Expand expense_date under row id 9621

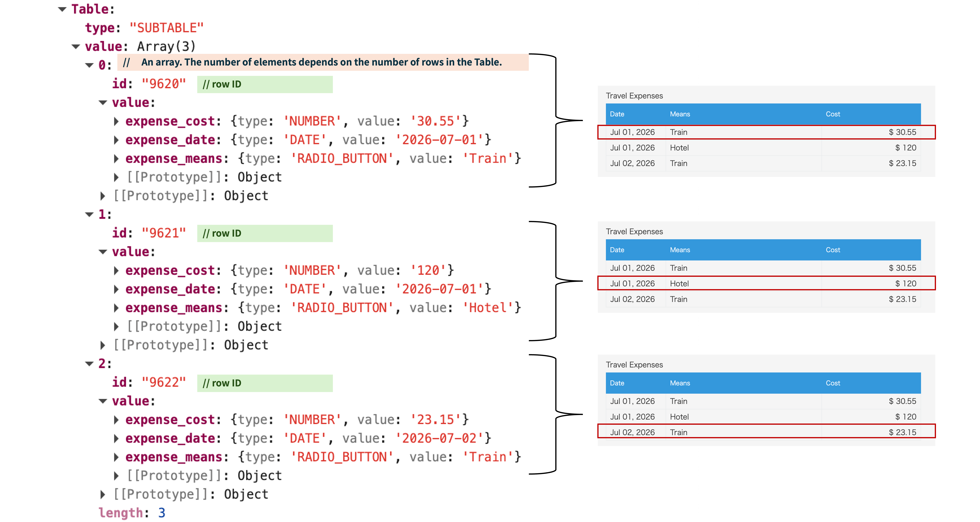pyautogui.click(x=116, y=289)
